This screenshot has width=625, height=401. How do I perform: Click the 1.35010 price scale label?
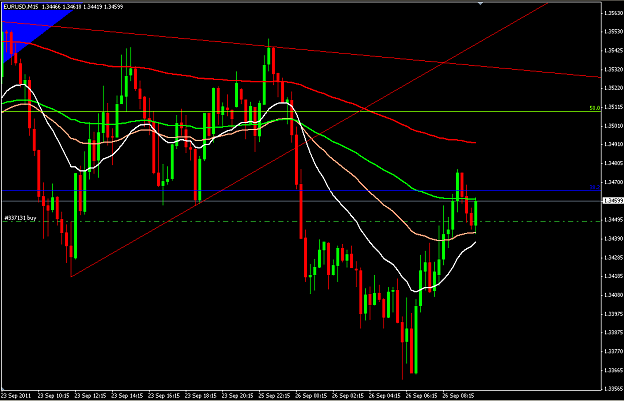coord(613,126)
